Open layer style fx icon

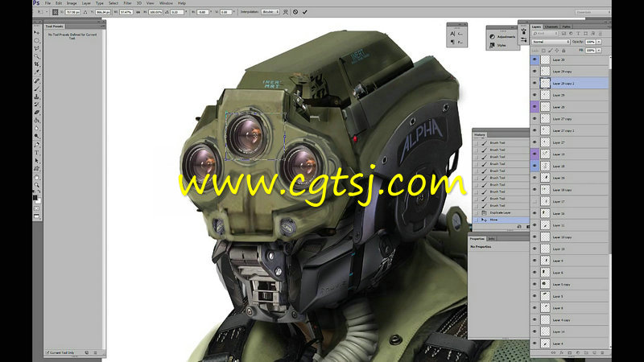point(561,352)
